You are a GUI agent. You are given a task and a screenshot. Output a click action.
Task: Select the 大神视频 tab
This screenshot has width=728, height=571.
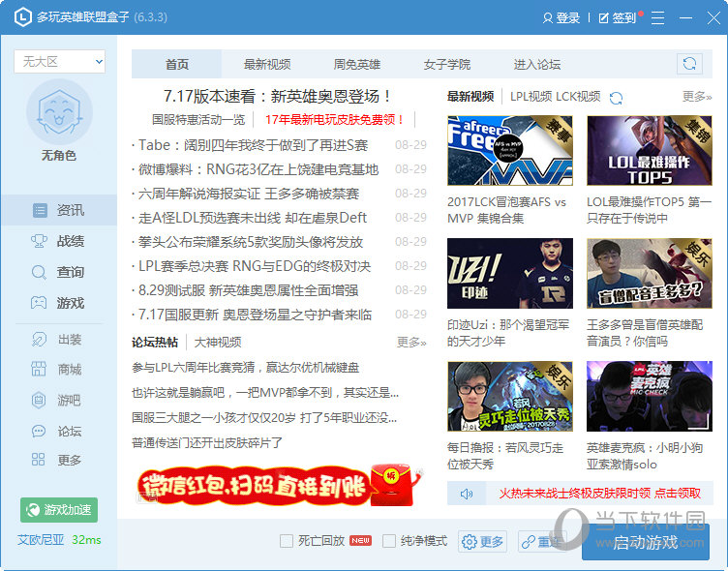coord(217,343)
